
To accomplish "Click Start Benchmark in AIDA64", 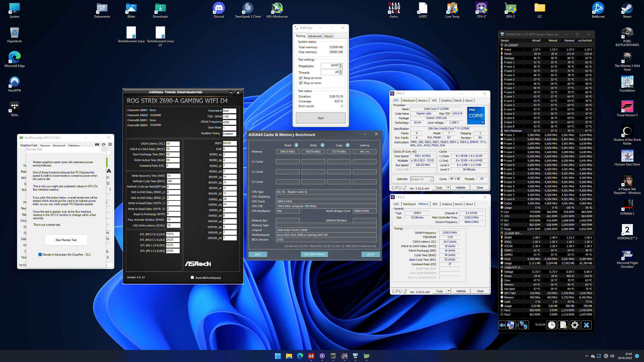I will coord(314,254).
